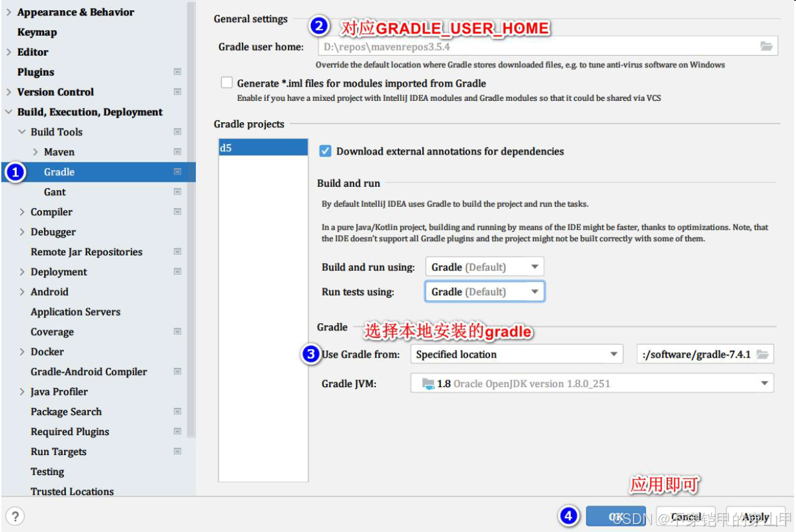Screen dimensions: 796x532
Task: Expand the Maven node
Action: pos(36,152)
